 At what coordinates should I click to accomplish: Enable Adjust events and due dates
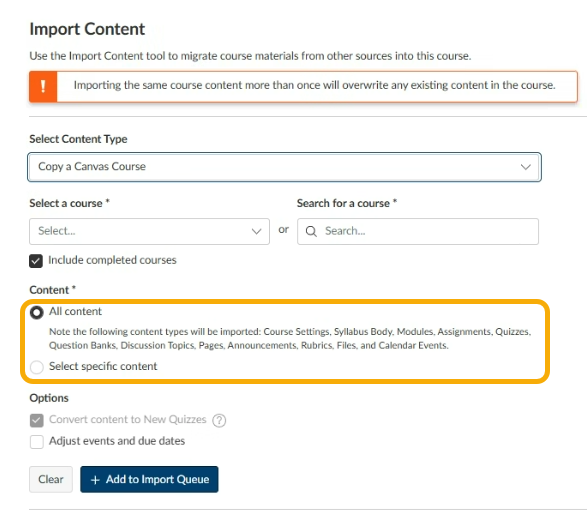coord(37,442)
